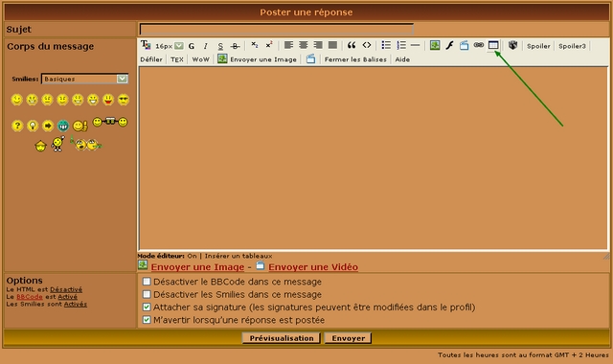
Task: Uncheck M'avertir lorsqu'une réponse est postée
Action: coord(147,320)
